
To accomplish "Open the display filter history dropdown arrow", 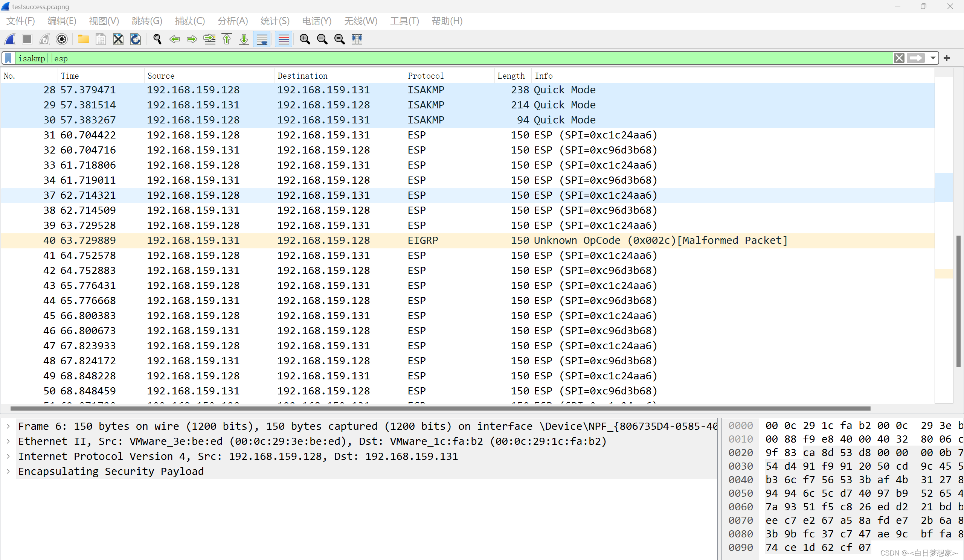I will pyautogui.click(x=933, y=58).
